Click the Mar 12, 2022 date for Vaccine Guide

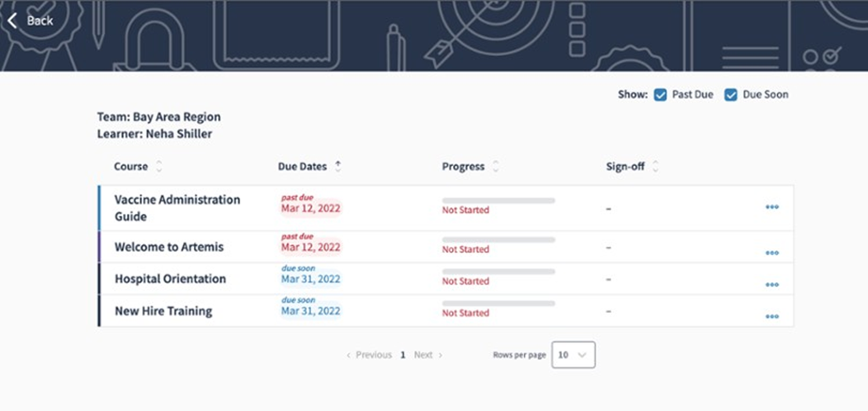pos(310,209)
